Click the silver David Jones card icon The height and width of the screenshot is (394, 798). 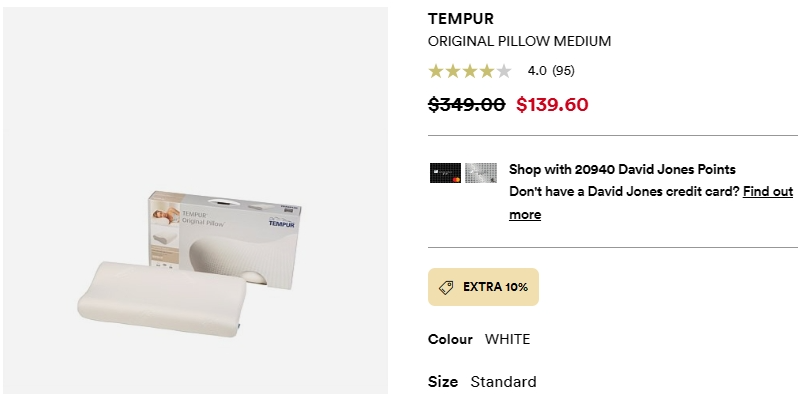[x=481, y=173]
